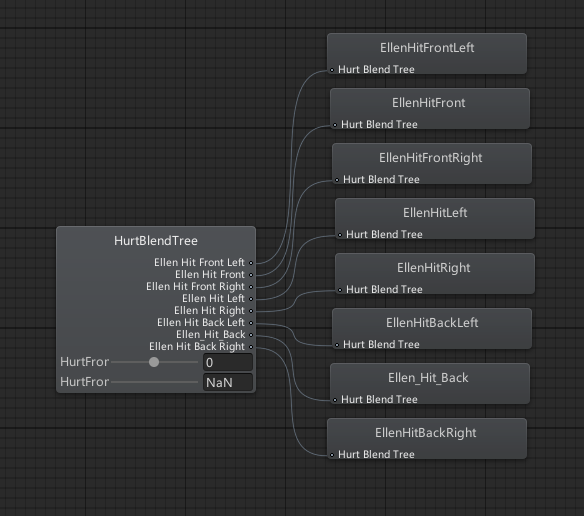The height and width of the screenshot is (516, 584).
Task: Select the EllenHitBackRight node
Action: [427, 439]
